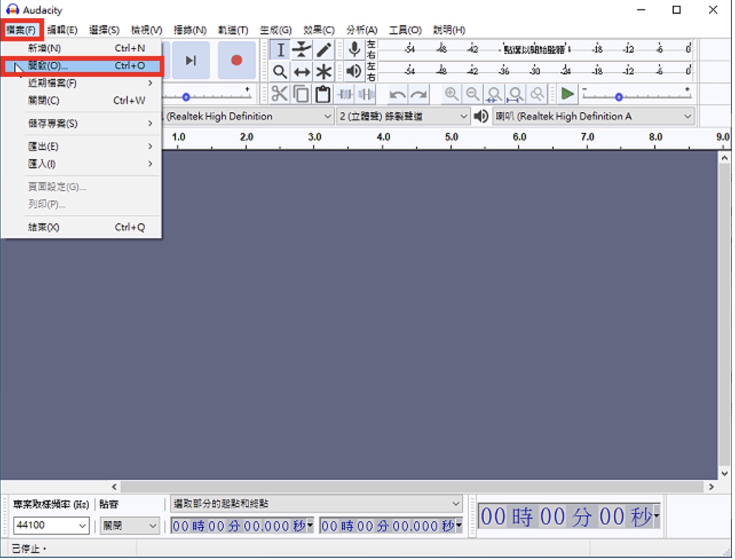
Task: Click the Zoom In icon
Action: tap(451, 94)
